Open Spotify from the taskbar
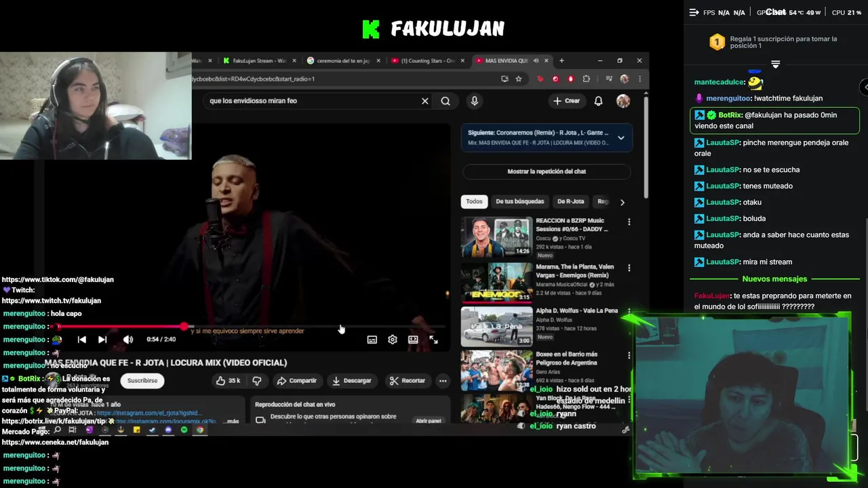Image resolution: width=868 pixels, height=488 pixels. point(184,430)
